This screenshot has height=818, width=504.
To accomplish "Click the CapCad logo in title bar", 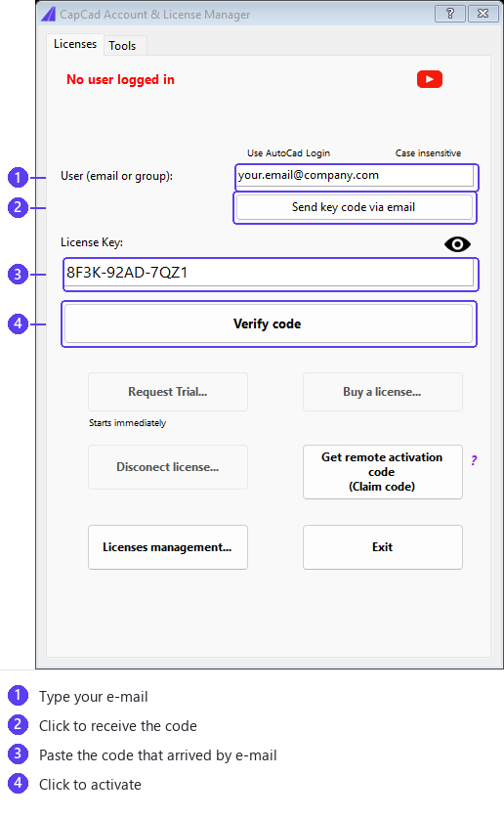I will [x=49, y=14].
